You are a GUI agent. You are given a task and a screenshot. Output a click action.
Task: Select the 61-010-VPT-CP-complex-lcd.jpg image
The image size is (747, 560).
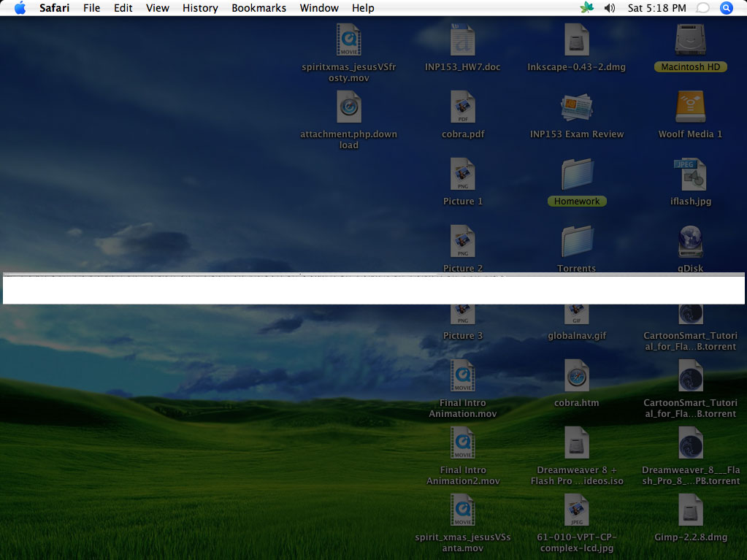pos(576,510)
